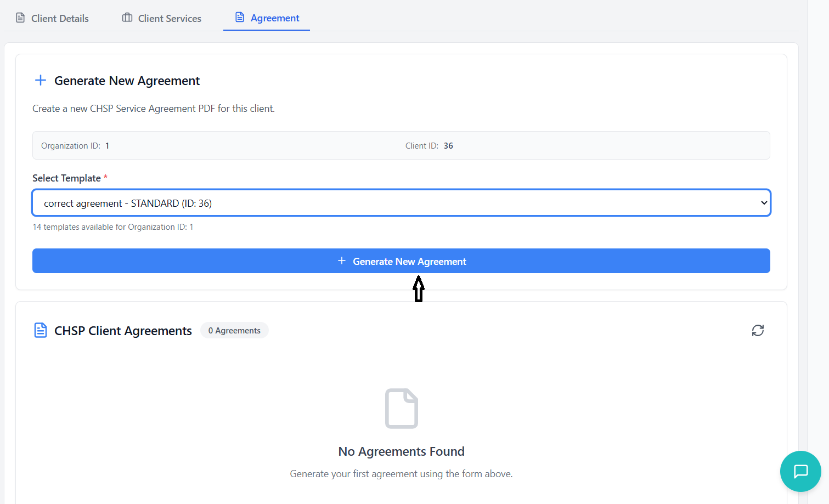Click the plus icon beside the section heading
Screen dimensions: 829x504
click(41, 81)
